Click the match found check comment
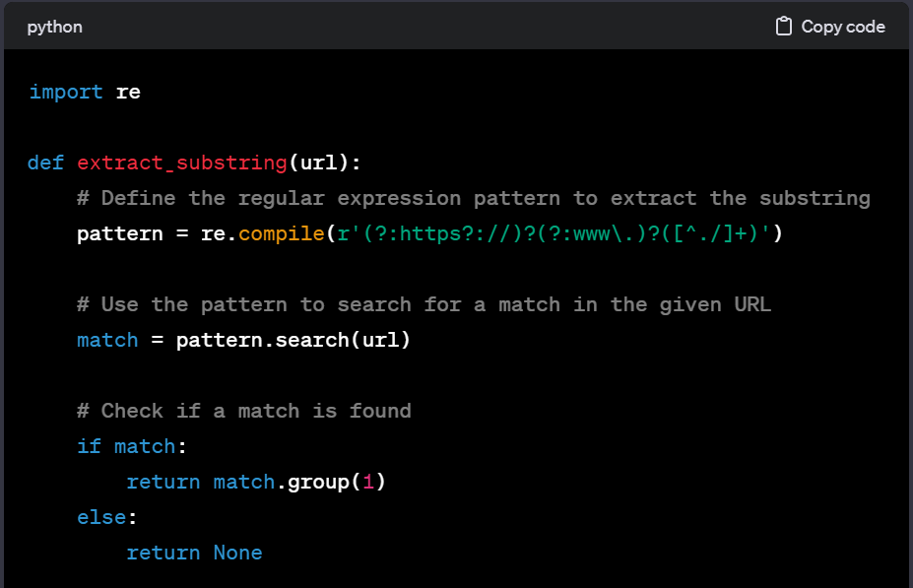The width and height of the screenshot is (913, 588). point(242,411)
